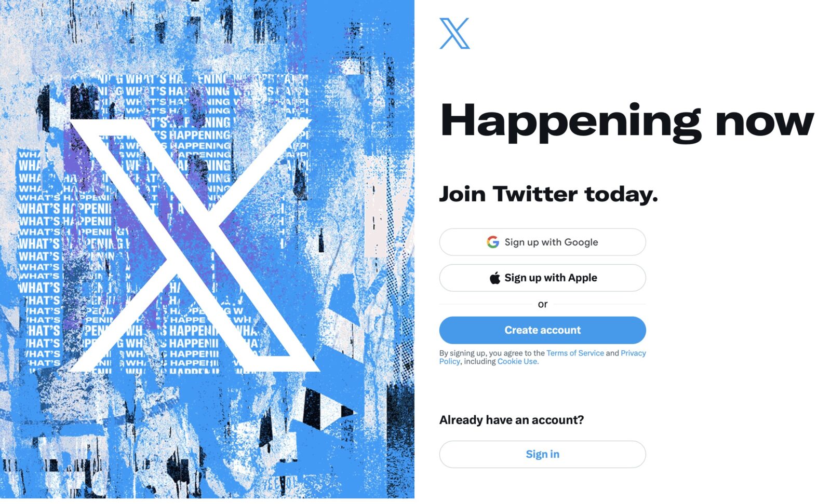Click the repeated "WHAT'S HAPPENING" text in the artwork
Screen dimensions: 831x504
point(39,210)
